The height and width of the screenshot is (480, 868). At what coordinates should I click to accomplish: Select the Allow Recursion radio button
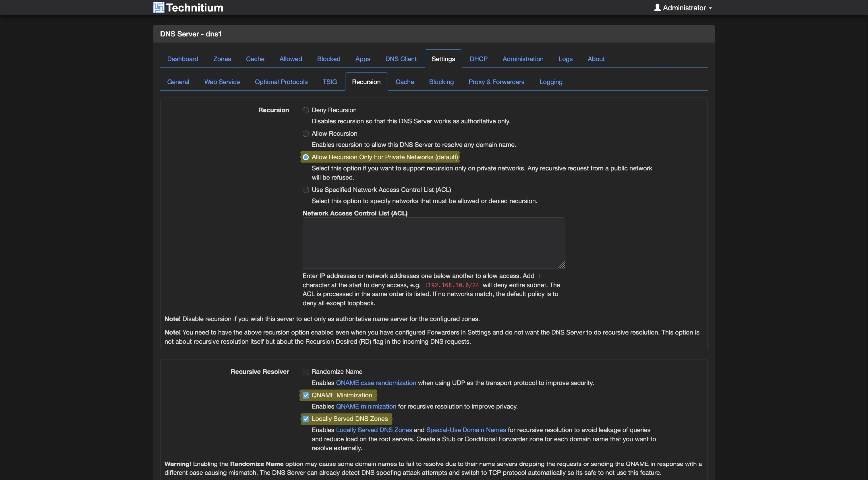tap(306, 134)
